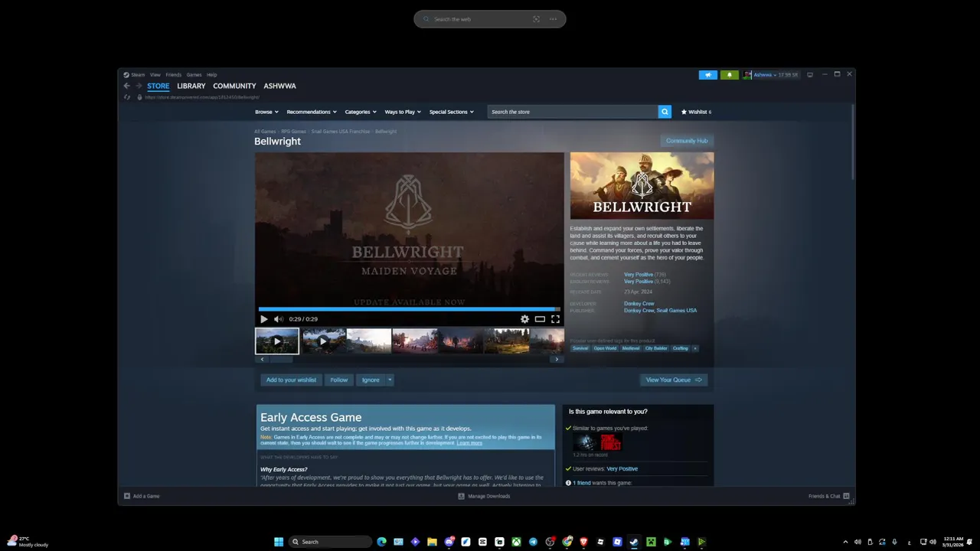980x551 pixels.
Task: Open video player settings gear
Action: (x=524, y=319)
